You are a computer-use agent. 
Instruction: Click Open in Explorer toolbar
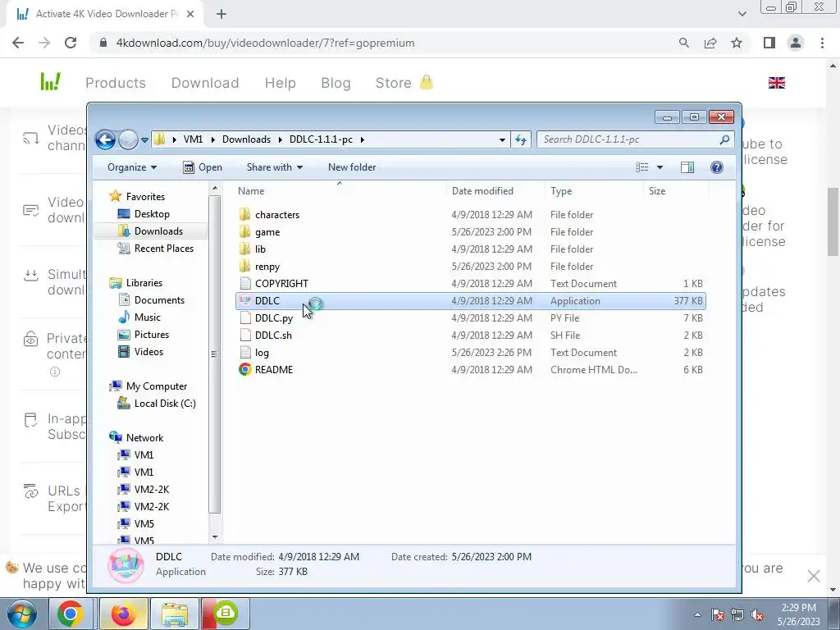pos(203,167)
